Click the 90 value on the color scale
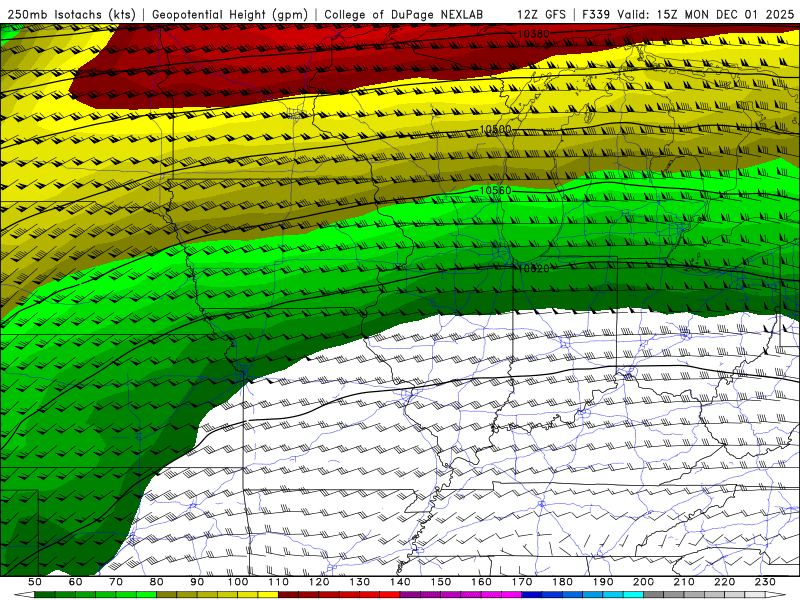 tap(197, 582)
